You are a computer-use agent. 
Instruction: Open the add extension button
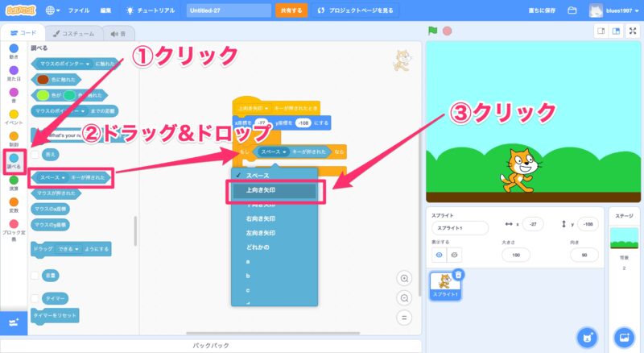point(13,322)
